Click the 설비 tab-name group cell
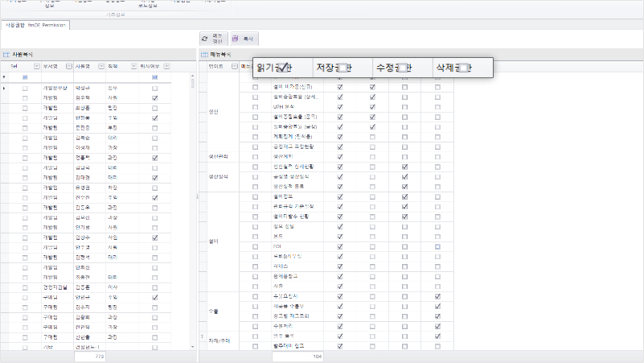This screenshot has width=644, height=363. click(x=224, y=241)
